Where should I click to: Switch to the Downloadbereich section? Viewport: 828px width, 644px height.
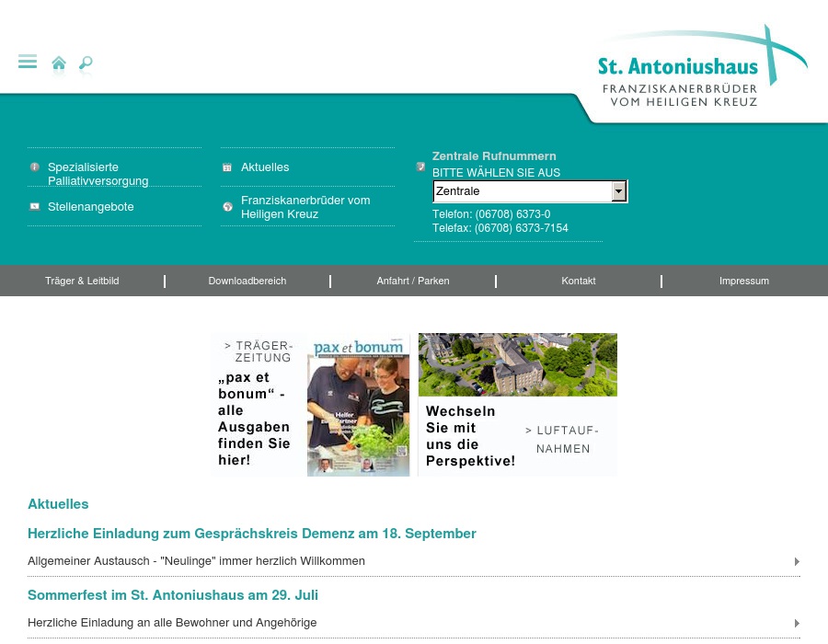[x=247, y=281]
